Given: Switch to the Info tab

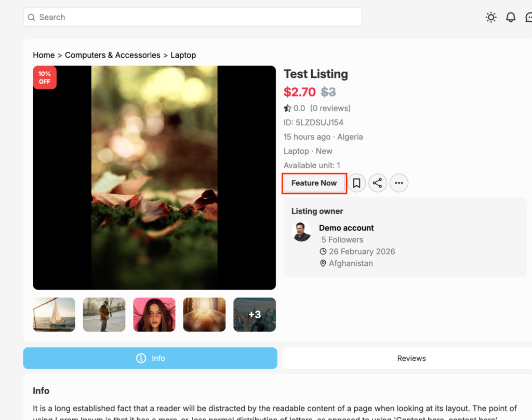Looking at the screenshot, I should pyautogui.click(x=150, y=358).
